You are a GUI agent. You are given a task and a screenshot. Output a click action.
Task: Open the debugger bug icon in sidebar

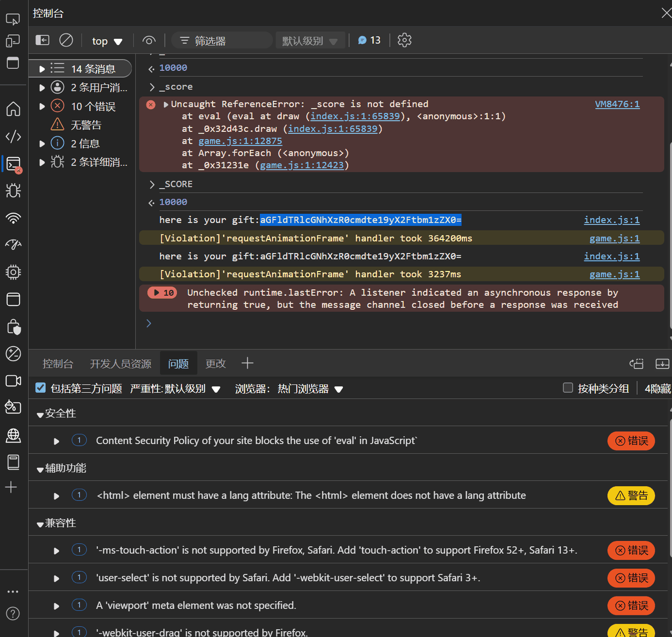click(x=13, y=190)
